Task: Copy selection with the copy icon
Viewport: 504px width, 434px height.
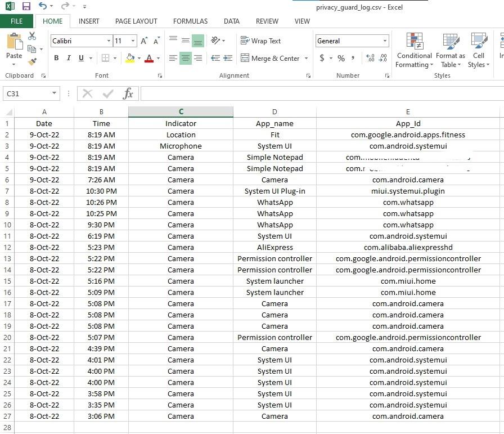Action: point(32,48)
